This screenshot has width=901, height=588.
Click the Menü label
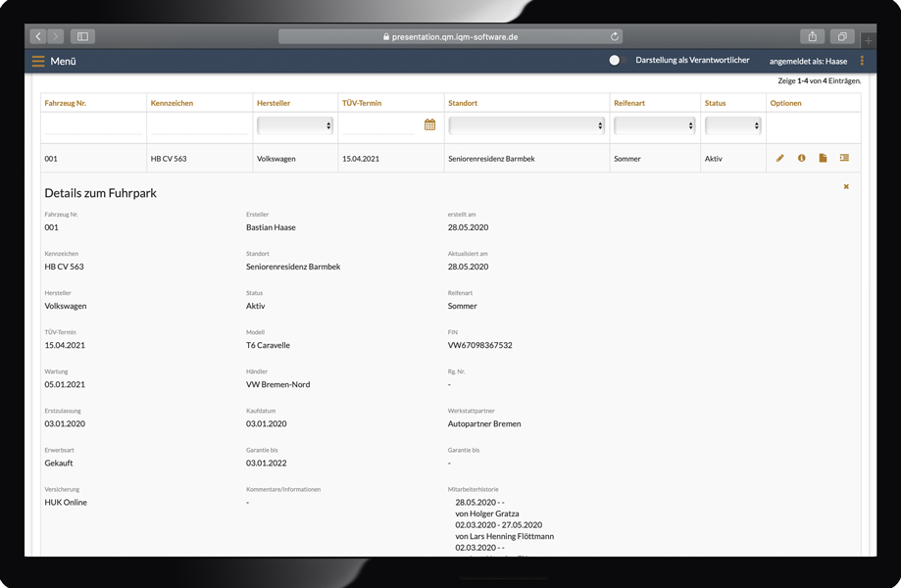point(63,61)
